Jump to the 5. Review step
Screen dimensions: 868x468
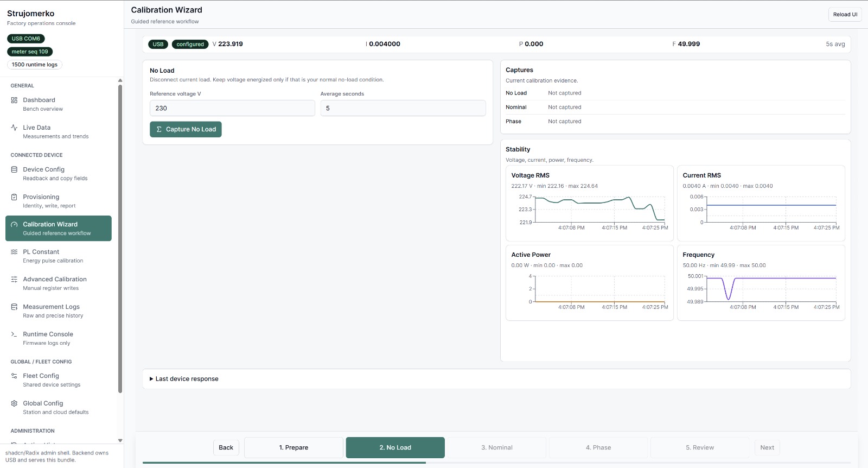700,447
